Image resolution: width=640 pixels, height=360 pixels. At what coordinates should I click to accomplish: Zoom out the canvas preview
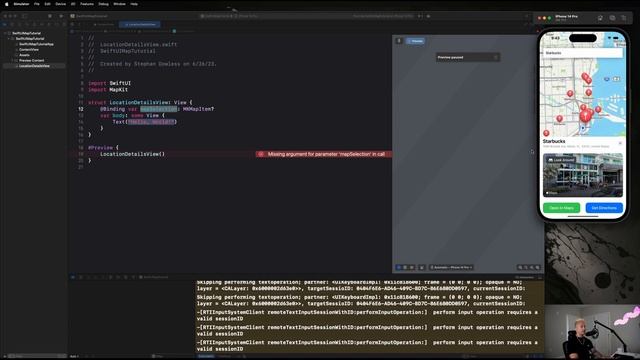[520, 267]
